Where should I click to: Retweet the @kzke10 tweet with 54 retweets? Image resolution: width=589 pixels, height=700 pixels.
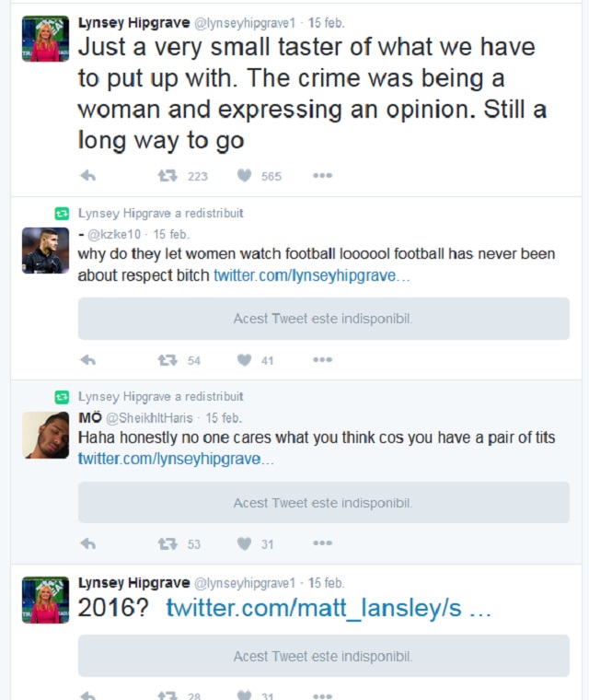(167, 360)
